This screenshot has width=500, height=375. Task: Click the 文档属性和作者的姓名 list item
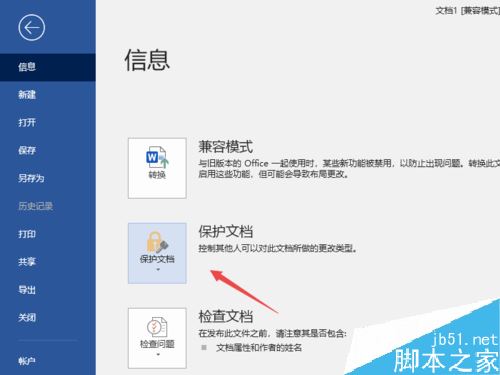tap(259, 348)
